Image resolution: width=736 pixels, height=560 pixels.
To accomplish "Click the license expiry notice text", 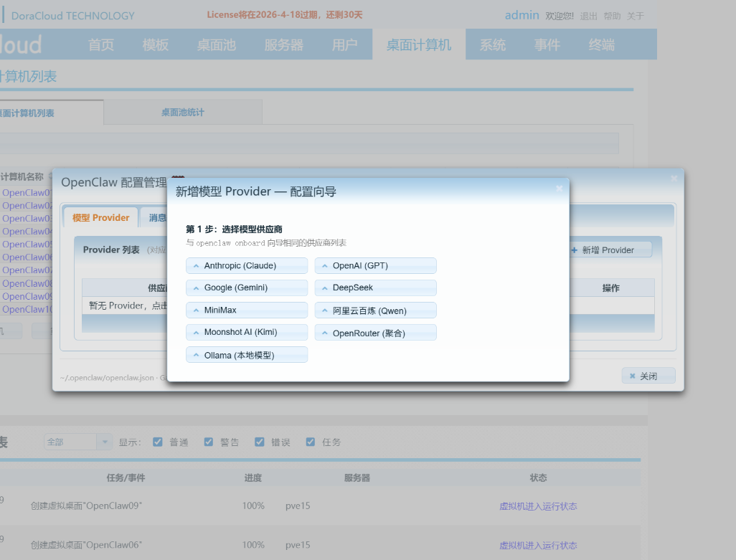I will (x=285, y=14).
